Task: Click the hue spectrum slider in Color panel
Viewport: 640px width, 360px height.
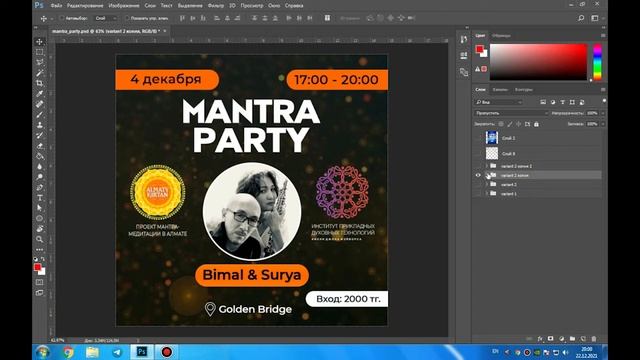Action: [597, 62]
